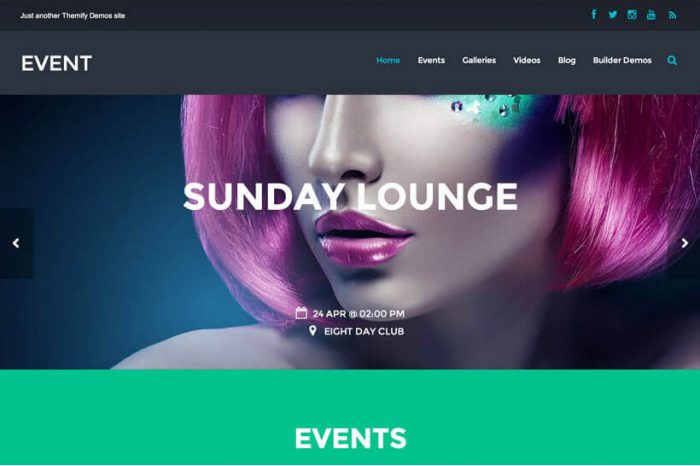Open the Instagram social icon
Screen dimensions: 700x466
click(632, 15)
